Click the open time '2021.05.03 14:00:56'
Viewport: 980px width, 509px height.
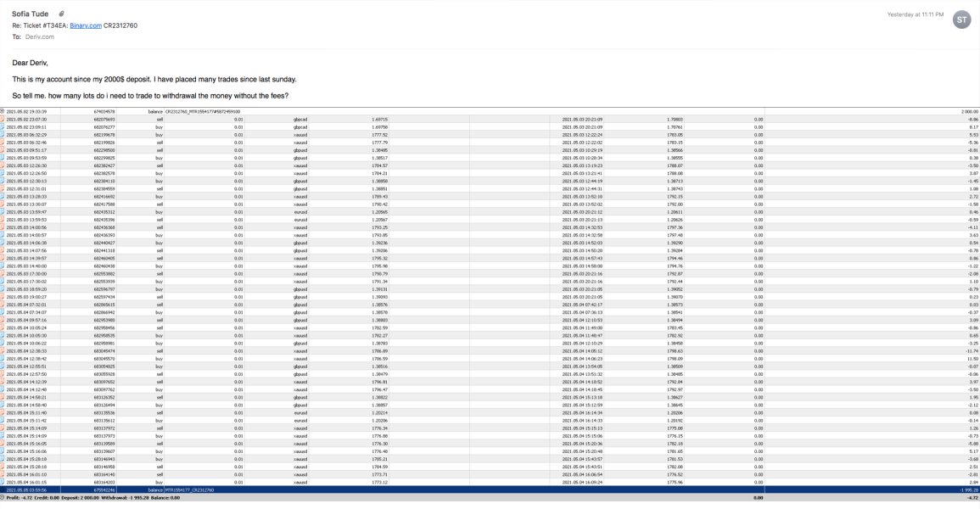[x=26, y=227]
